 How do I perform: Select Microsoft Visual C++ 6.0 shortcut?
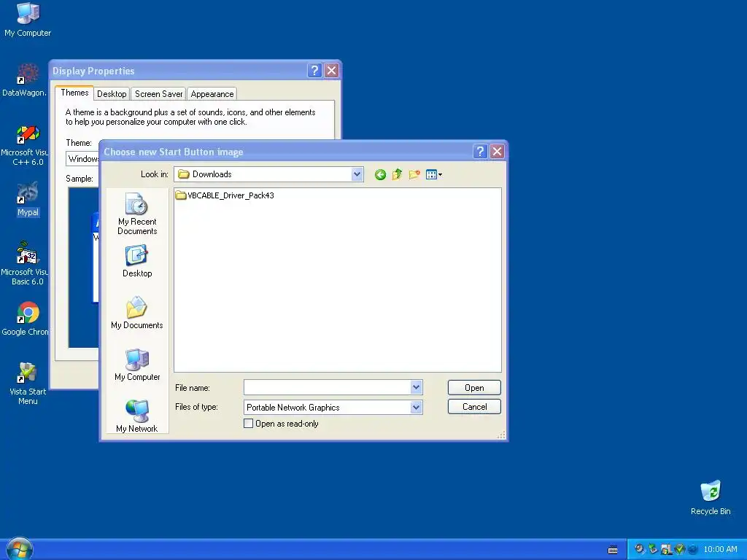pos(24,145)
